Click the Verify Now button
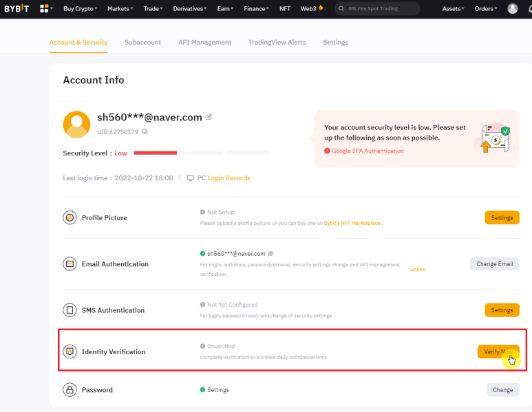The image size is (532, 412). (x=498, y=351)
